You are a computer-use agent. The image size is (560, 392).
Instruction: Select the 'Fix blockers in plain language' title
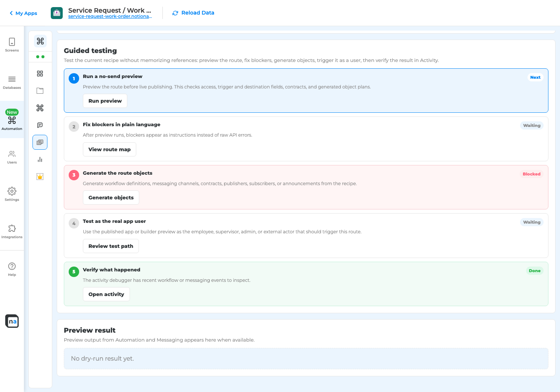click(121, 124)
